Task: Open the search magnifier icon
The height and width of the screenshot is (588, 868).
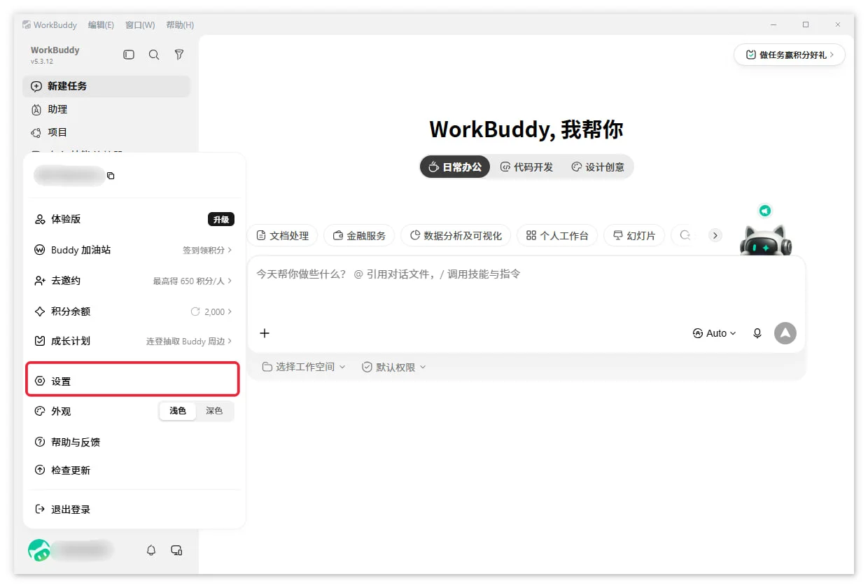Action: coord(154,55)
